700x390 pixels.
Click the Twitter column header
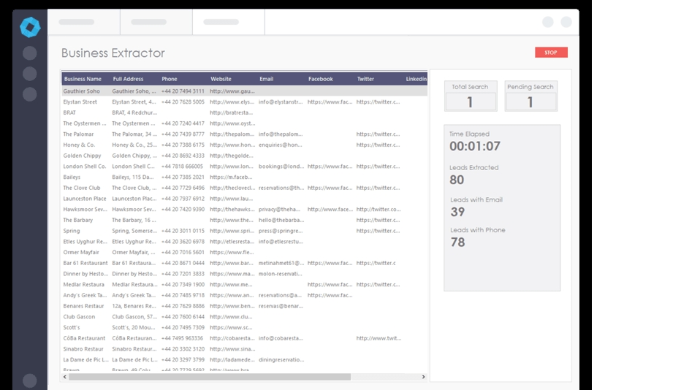[365, 79]
